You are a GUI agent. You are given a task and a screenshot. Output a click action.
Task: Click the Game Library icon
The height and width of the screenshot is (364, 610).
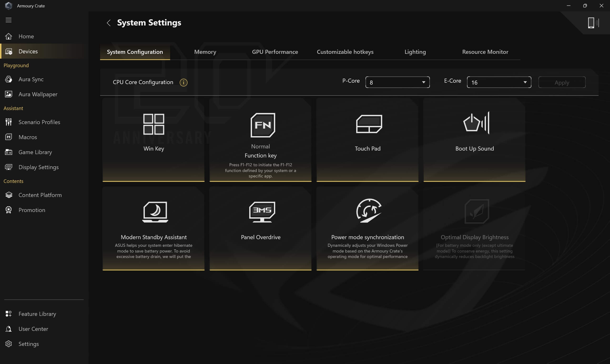(9, 152)
